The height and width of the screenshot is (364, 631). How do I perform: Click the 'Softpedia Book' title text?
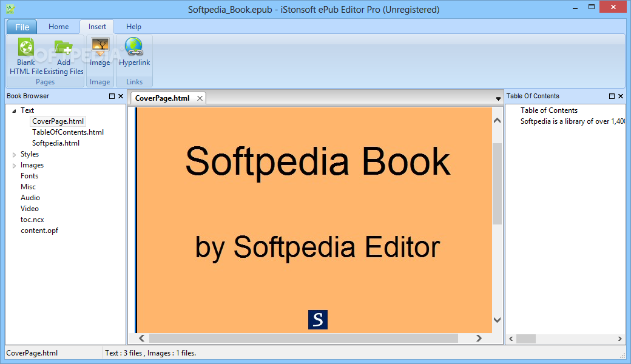click(x=317, y=162)
